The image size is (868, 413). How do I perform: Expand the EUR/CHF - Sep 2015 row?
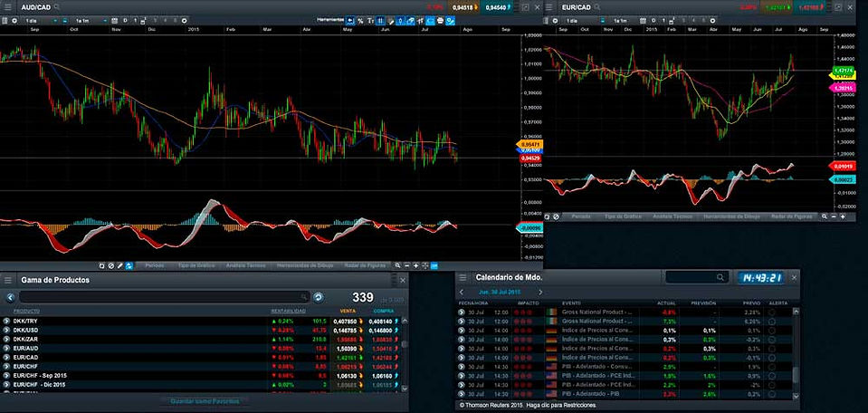[6, 375]
